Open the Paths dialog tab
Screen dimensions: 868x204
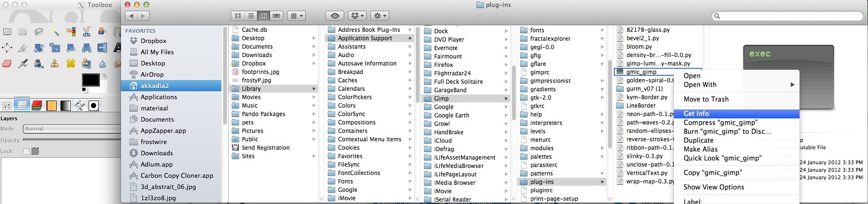[x=79, y=106]
